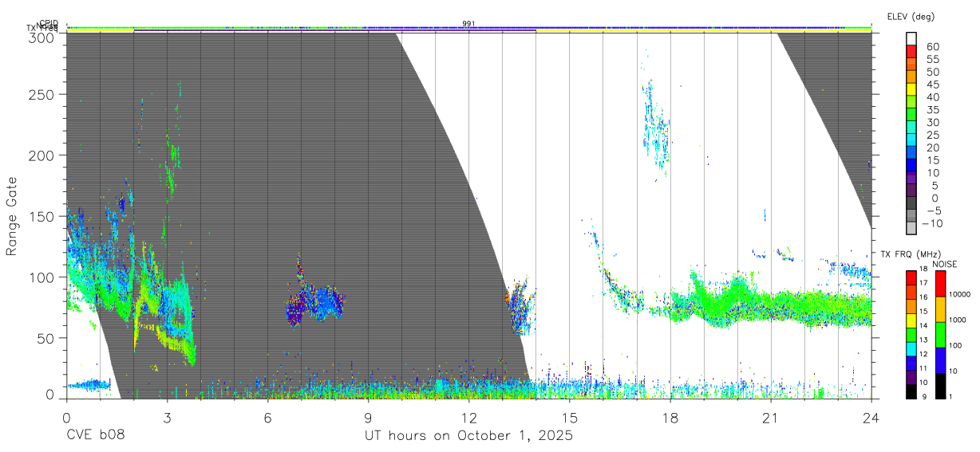Click the 'ELEV (deg)' colorbar title
This screenshot has width=980, height=452.
tap(911, 16)
